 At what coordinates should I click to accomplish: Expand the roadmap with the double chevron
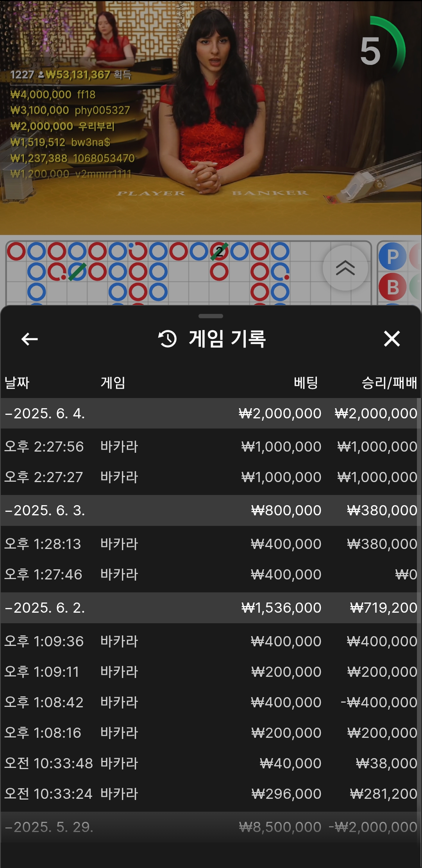point(345,268)
